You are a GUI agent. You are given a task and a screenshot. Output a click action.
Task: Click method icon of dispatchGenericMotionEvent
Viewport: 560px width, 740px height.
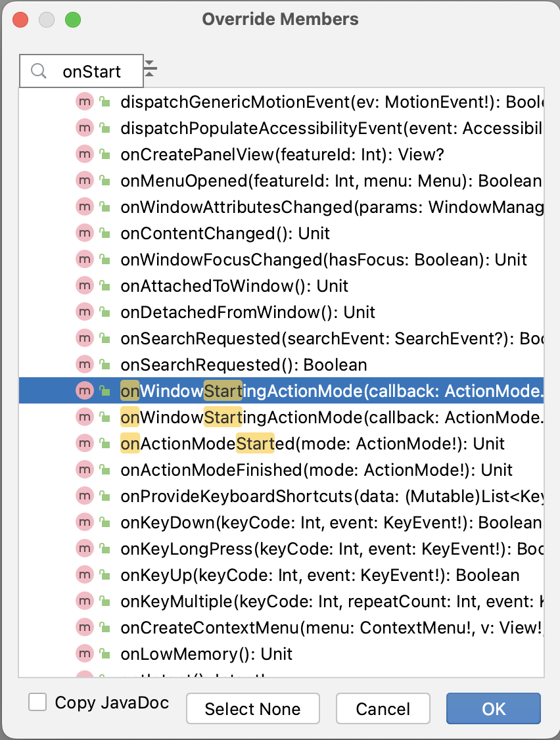85,102
